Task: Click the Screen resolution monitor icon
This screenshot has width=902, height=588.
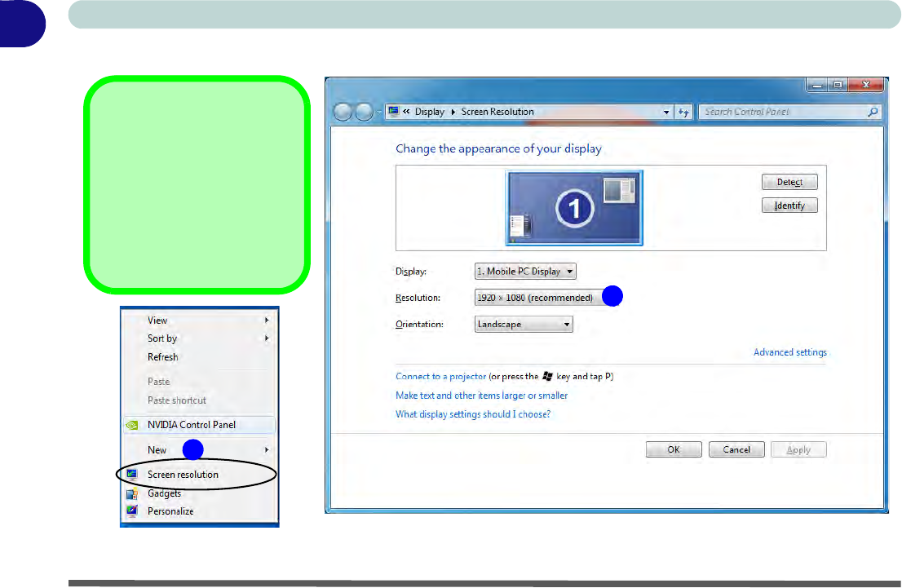Action: [132, 475]
